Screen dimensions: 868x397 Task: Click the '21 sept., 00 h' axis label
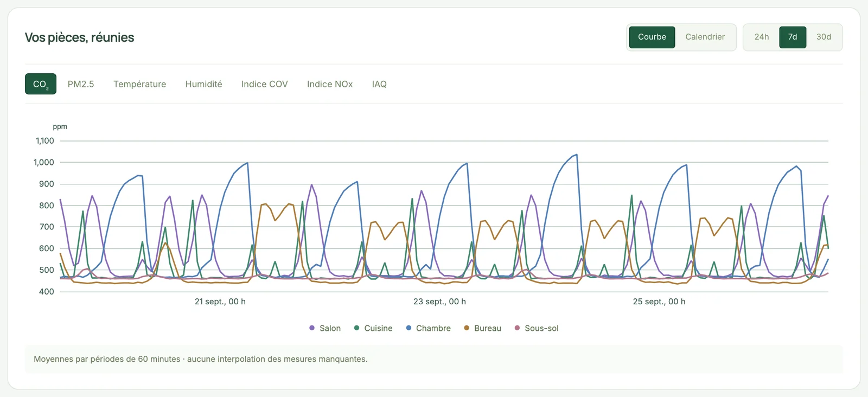coord(220,302)
